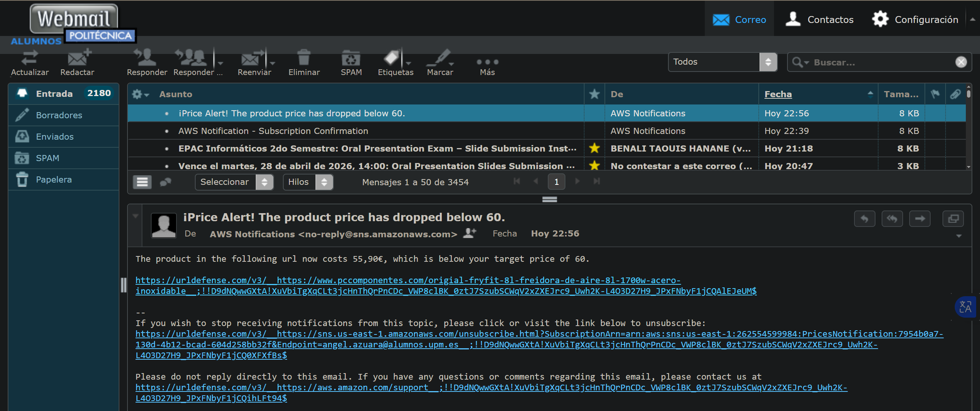
Task: Add sender AWS Notifications to contacts
Action: pyautogui.click(x=470, y=233)
